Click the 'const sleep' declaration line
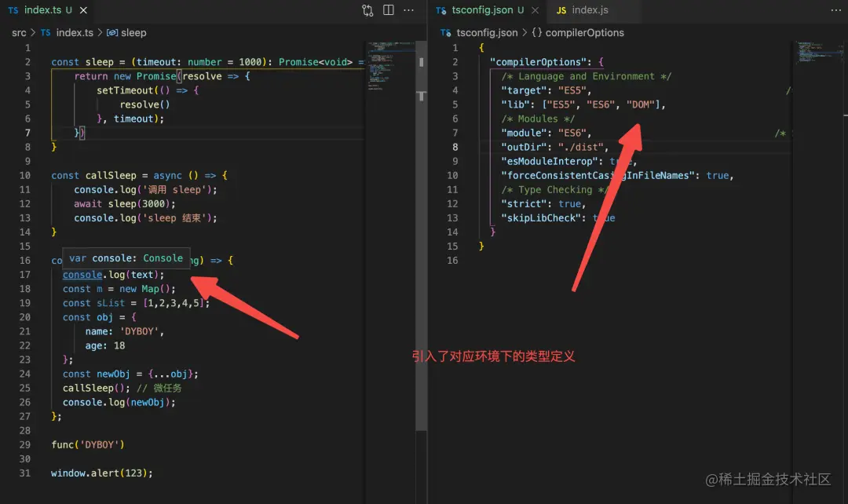The width and height of the screenshot is (848, 504). [x=207, y=62]
